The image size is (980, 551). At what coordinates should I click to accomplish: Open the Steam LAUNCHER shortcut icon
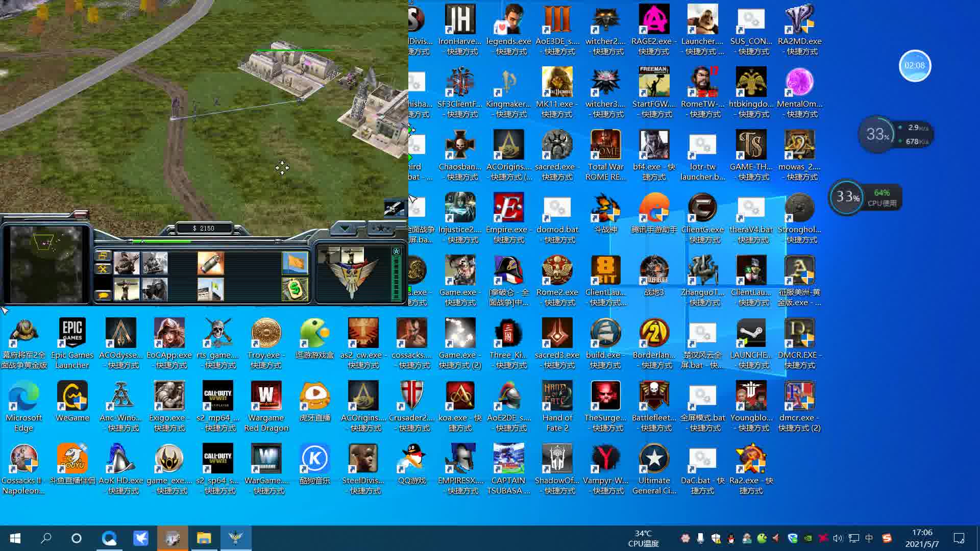point(751,343)
